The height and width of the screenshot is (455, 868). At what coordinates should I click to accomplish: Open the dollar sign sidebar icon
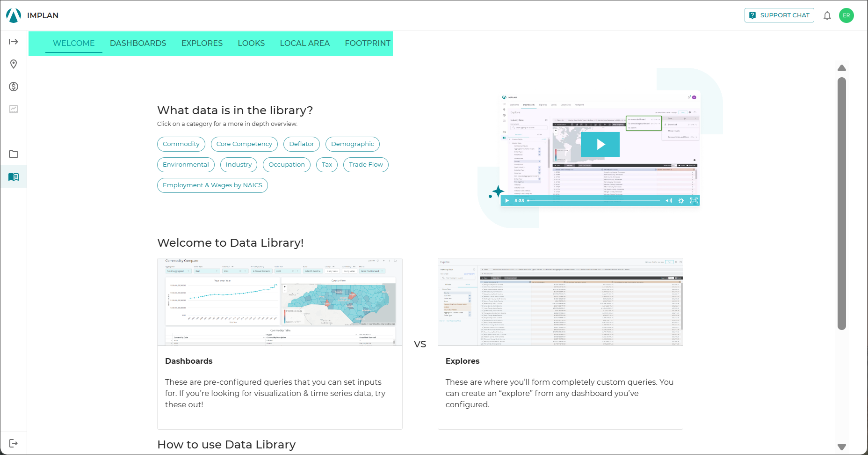click(x=14, y=87)
